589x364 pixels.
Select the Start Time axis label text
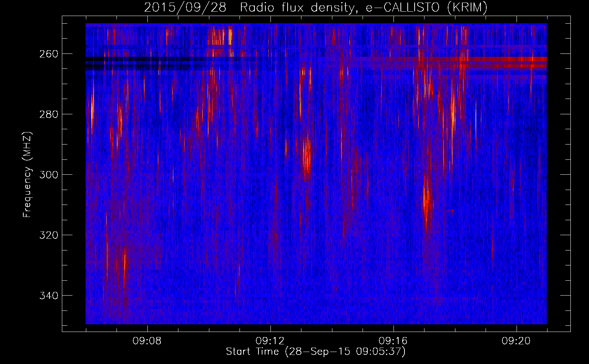click(x=316, y=352)
